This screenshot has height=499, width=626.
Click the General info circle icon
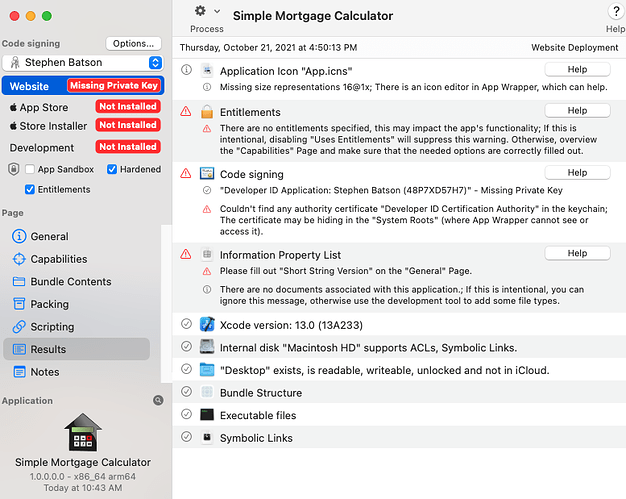pos(19,236)
